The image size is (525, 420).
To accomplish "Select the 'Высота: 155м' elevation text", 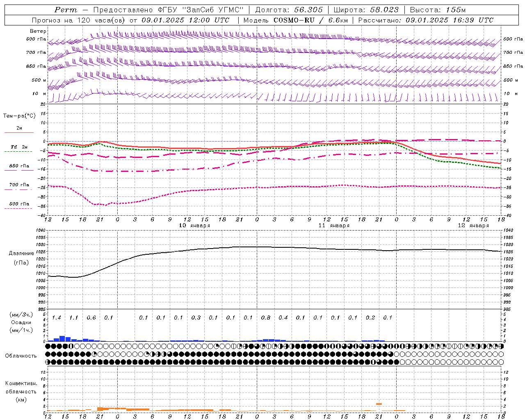I will coord(438,10).
